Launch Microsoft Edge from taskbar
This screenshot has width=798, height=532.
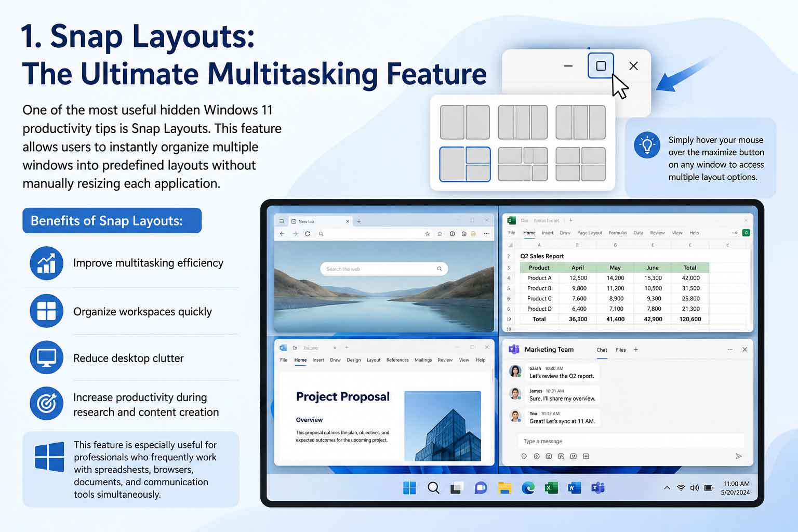click(528, 488)
